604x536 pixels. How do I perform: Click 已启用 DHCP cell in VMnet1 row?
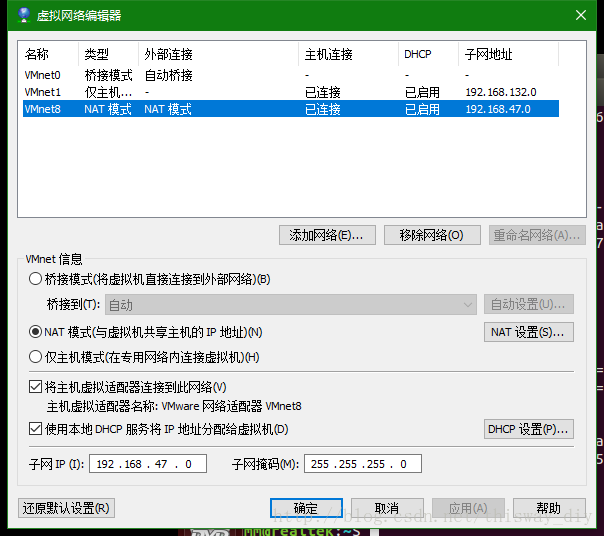pos(422,92)
